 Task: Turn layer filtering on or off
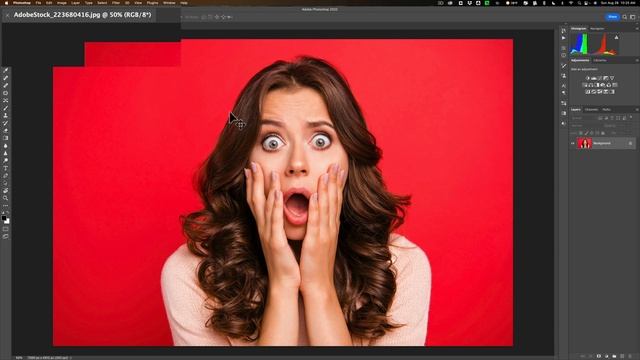coord(631,117)
